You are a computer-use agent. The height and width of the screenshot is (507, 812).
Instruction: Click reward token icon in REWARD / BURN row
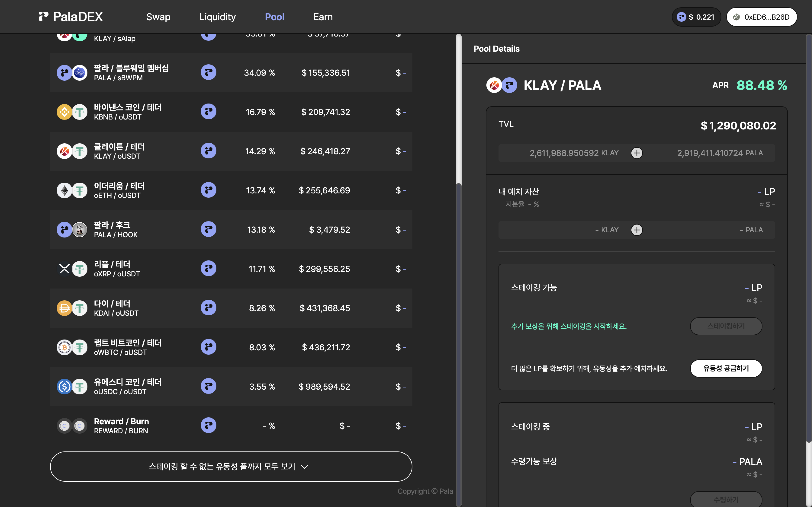coord(208,426)
